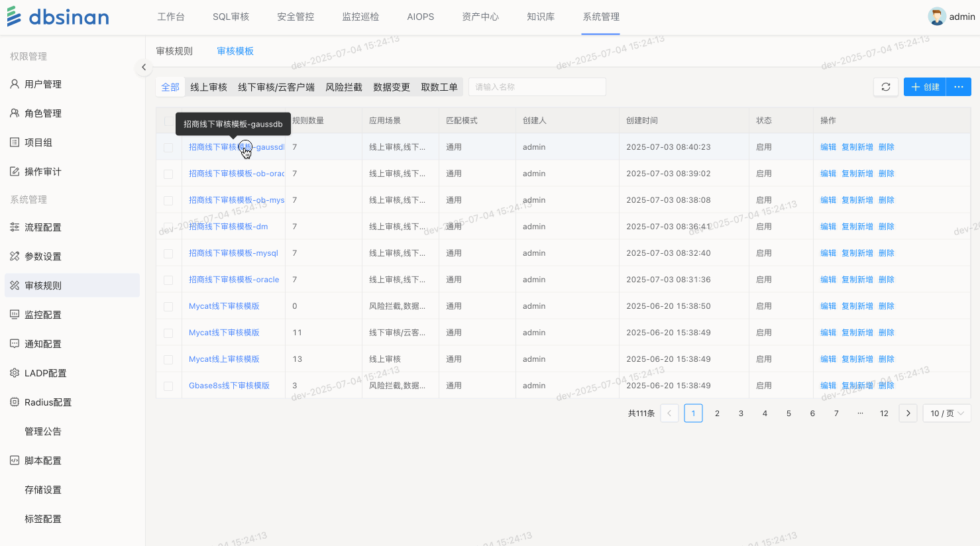This screenshot has width=980, height=546.
Task: Click the admin avatar icon
Action: coord(936,17)
